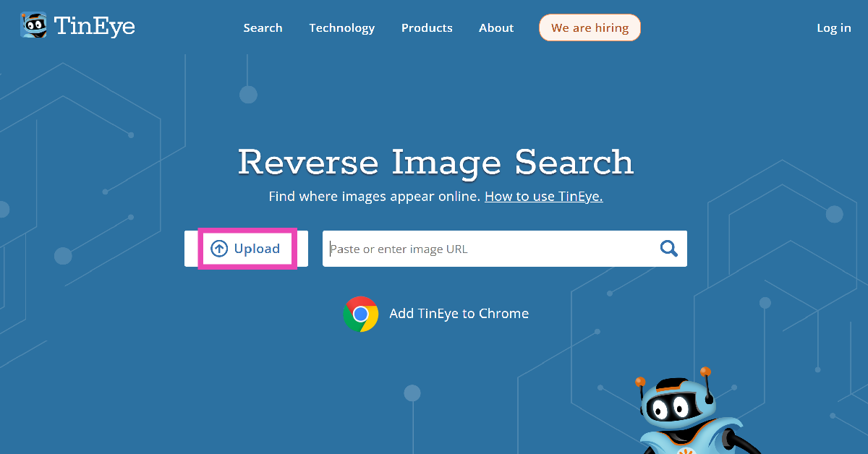Viewport: 868px width, 454px height.
Task: Open the How to use TinEye link
Action: 544,196
